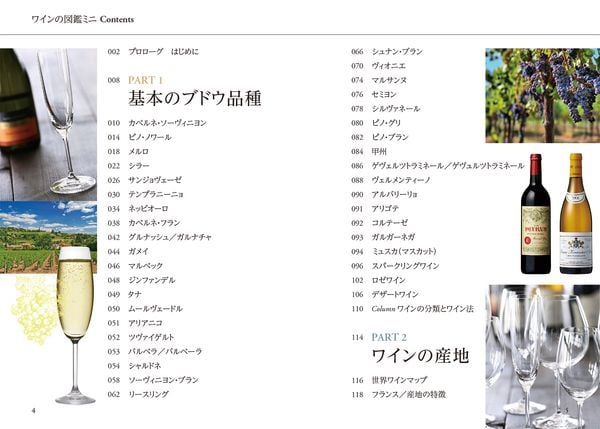Click the 'ワインの図鑑ミニ Contents' page header
The image size is (600, 429).
pos(83,19)
